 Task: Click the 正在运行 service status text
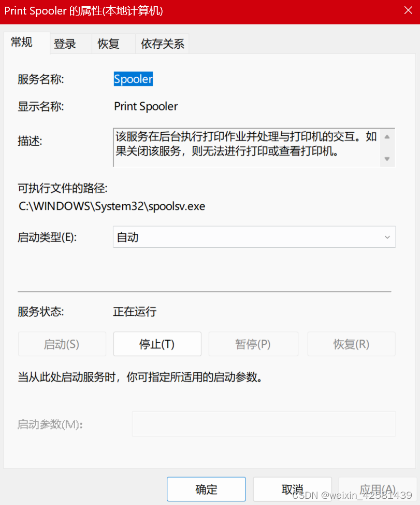coord(135,312)
